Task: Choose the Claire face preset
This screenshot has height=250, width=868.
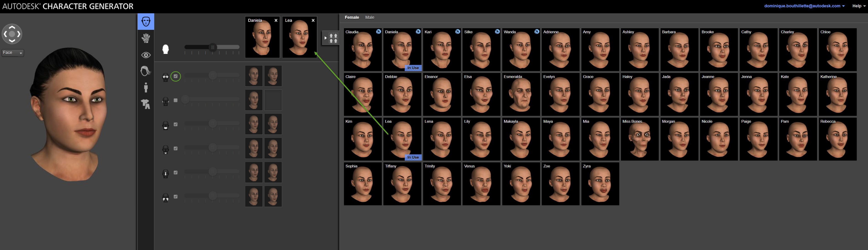Action: [363, 94]
